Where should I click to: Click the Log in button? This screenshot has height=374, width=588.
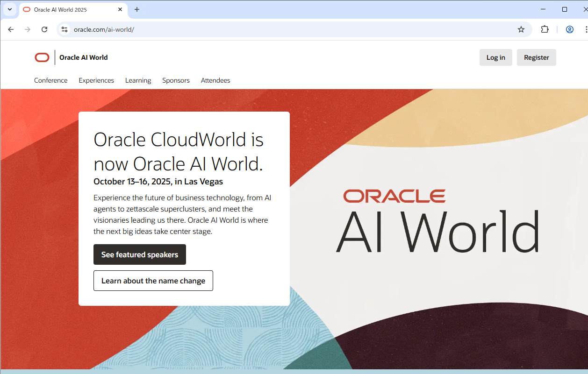coord(496,57)
